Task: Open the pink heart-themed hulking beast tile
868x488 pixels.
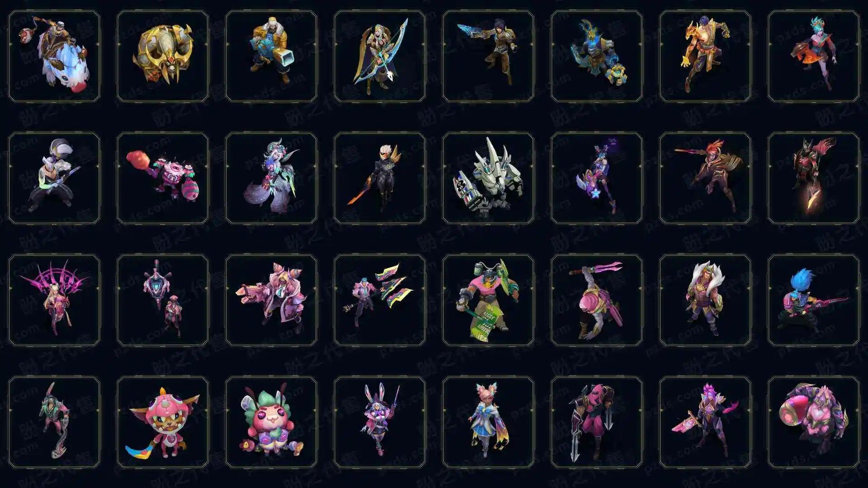Action: coord(814,422)
